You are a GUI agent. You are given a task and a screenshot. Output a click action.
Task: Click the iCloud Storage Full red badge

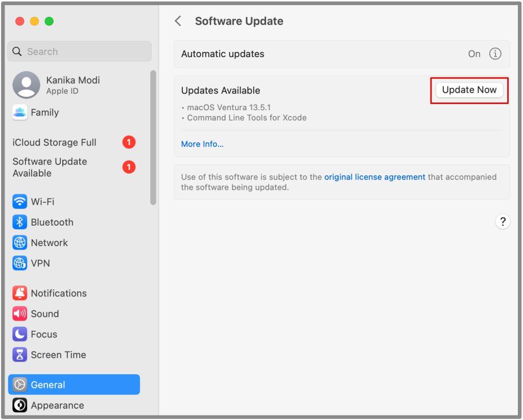pyautogui.click(x=129, y=142)
